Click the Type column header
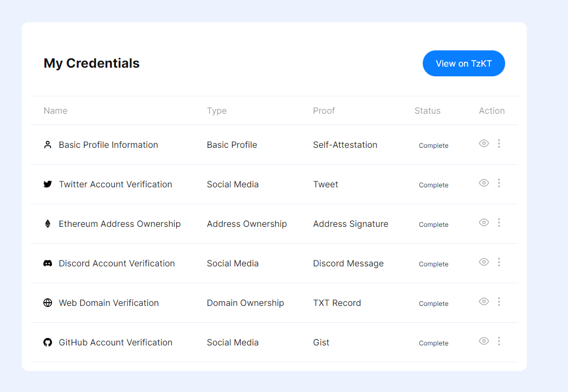The image size is (568, 392). (x=217, y=111)
